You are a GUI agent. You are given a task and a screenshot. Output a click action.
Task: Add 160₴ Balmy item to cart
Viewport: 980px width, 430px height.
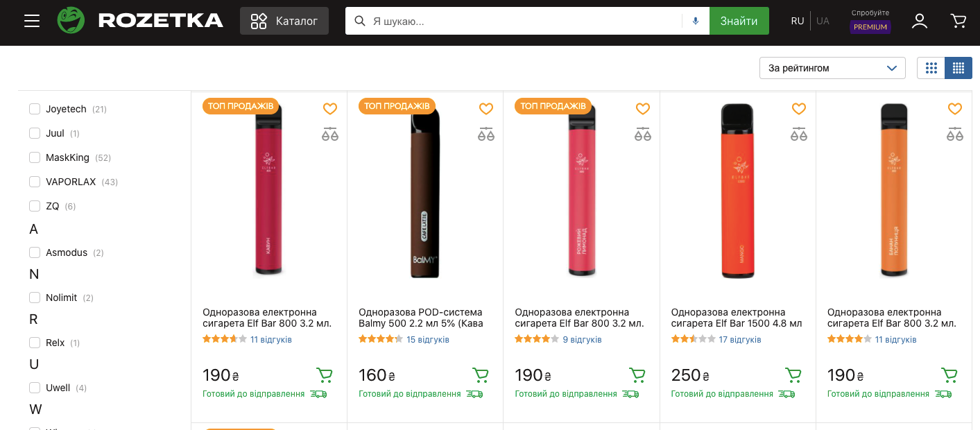click(480, 375)
